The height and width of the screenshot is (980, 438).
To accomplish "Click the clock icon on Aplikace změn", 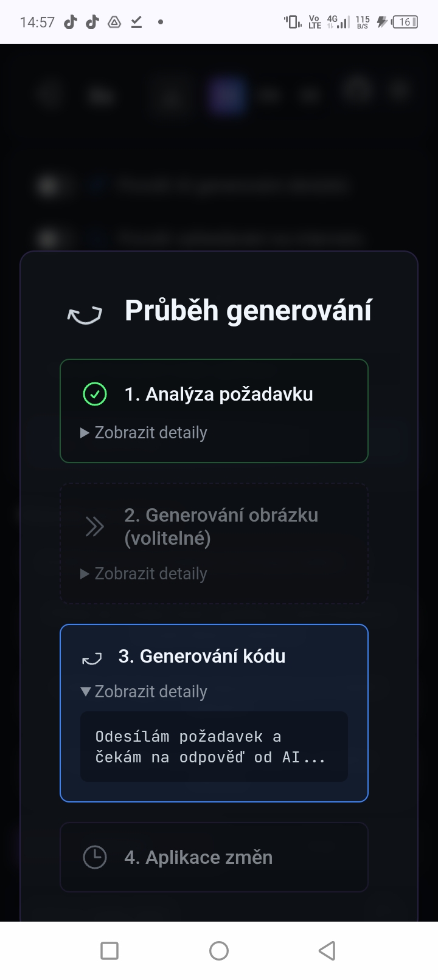I will (95, 857).
